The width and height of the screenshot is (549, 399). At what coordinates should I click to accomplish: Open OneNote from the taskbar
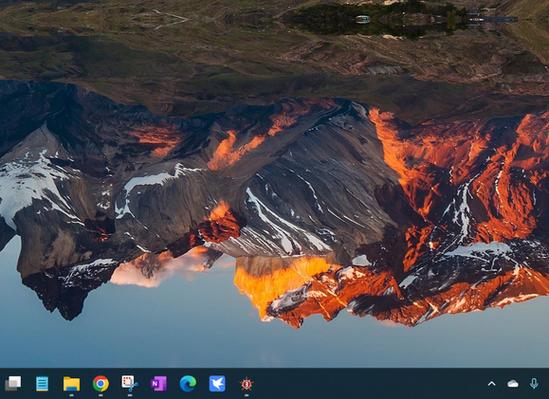click(159, 384)
